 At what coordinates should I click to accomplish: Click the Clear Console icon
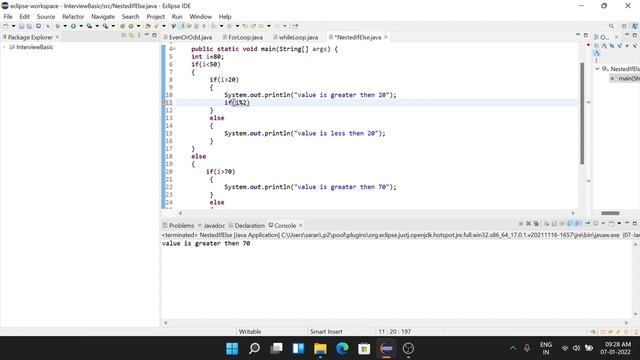click(547, 224)
